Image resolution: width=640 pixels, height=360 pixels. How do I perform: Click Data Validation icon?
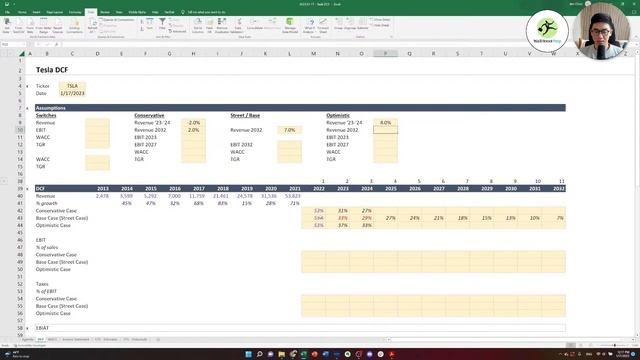point(238,25)
